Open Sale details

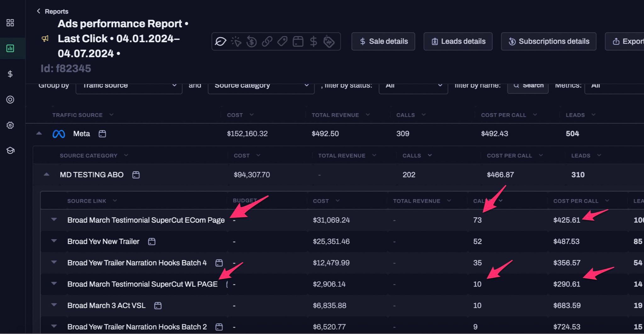pos(383,42)
